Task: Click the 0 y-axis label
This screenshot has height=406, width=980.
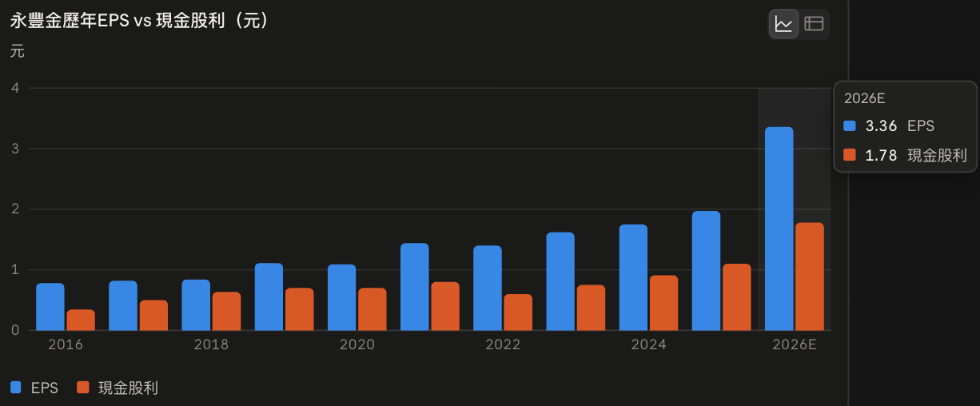Action: (15, 330)
